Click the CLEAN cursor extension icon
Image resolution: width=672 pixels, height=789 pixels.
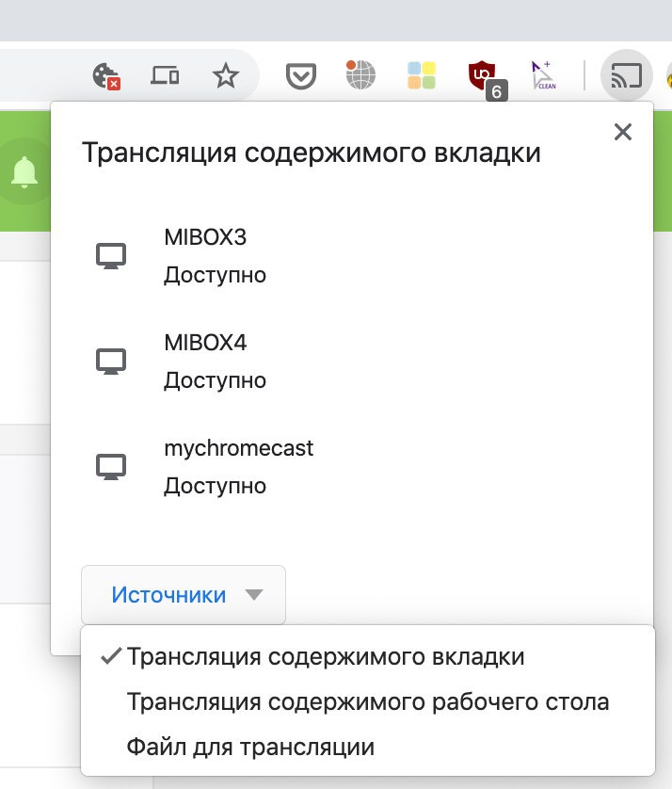(543, 75)
